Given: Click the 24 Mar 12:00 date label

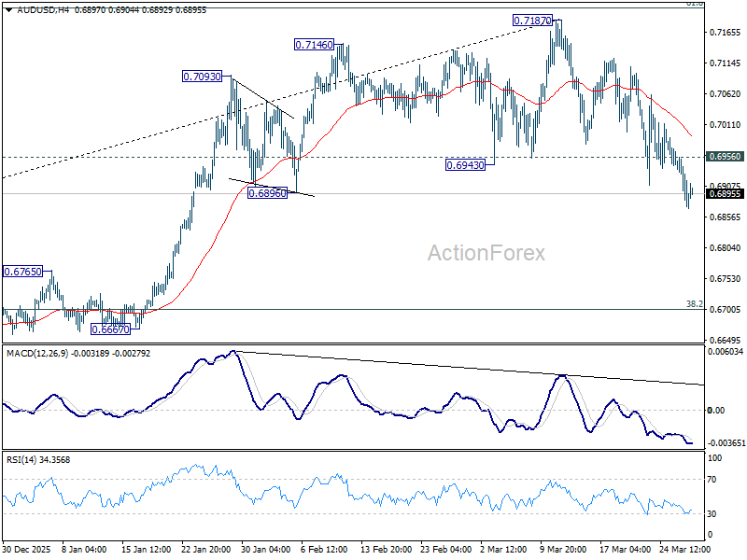Looking at the screenshot, I should coord(685,549).
